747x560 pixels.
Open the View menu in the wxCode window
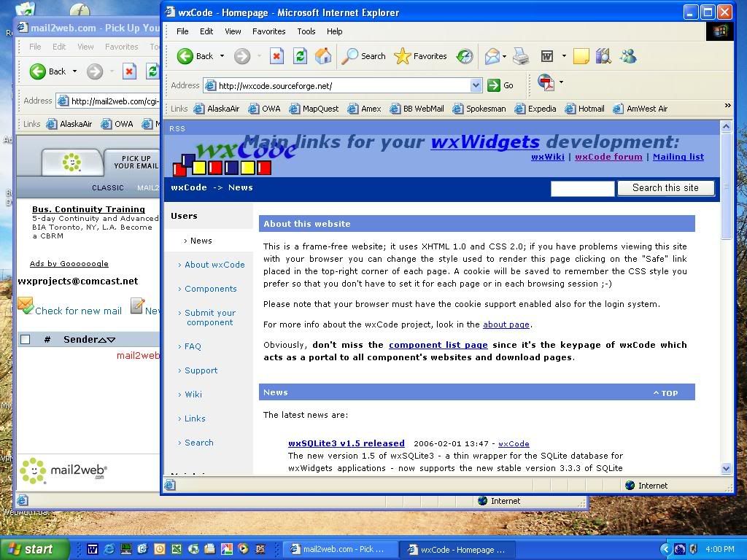[x=233, y=31]
